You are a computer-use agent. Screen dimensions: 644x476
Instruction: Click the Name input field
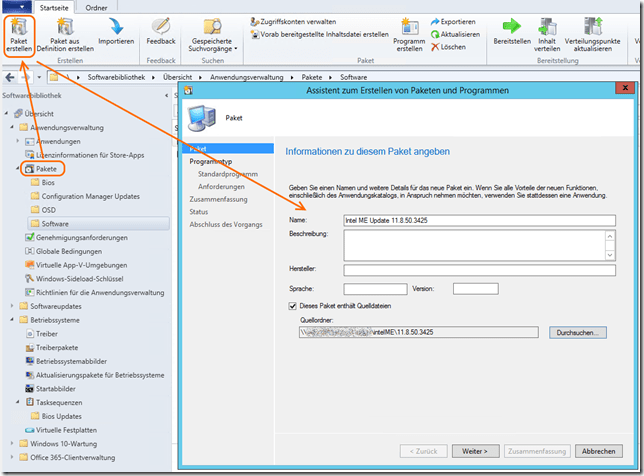pos(478,220)
